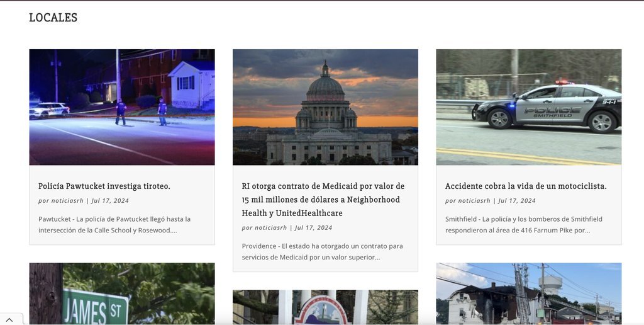Open headline 'Accidente cobra la vida de un motociclista.'
The width and height of the screenshot is (644, 325).
point(526,186)
